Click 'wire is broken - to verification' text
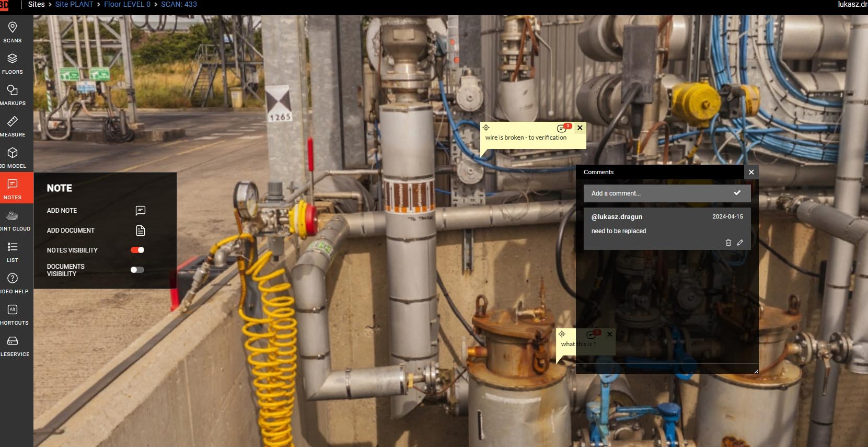The height and width of the screenshot is (447, 868). point(526,137)
